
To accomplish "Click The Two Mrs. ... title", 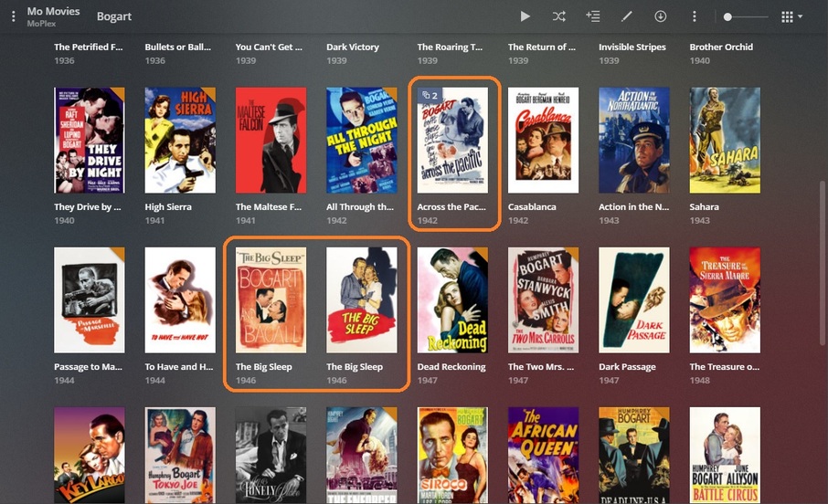I will pyautogui.click(x=541, y=367).
